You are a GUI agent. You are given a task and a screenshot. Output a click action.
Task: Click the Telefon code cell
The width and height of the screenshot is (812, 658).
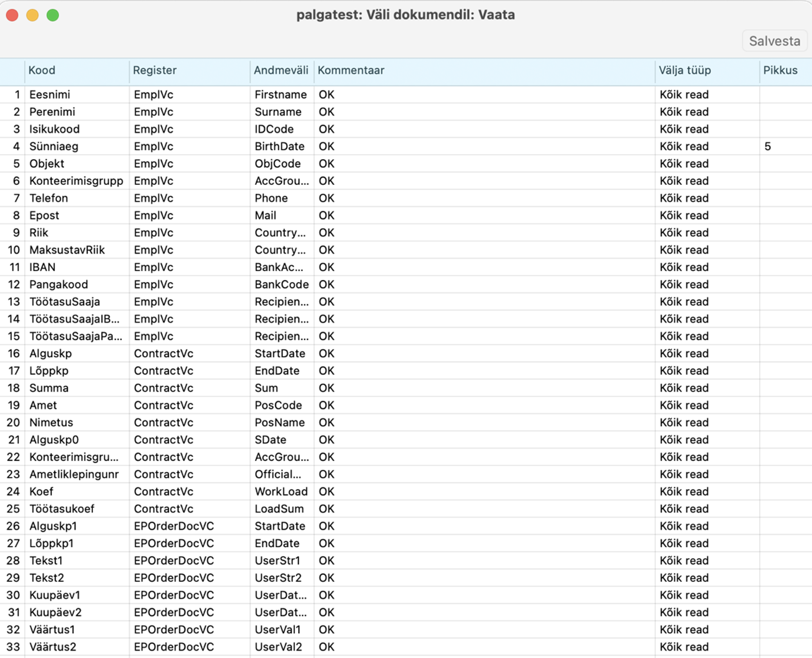[77, 198]
